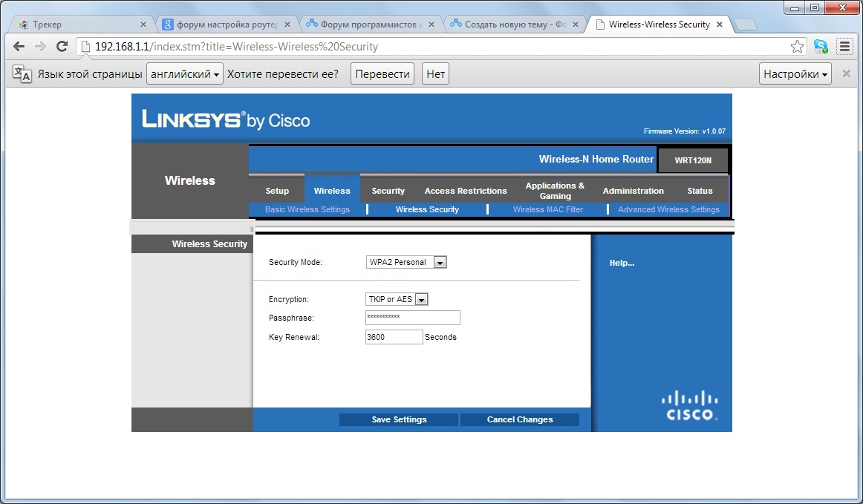Click the Нет button to decline translation

(435, 73)
